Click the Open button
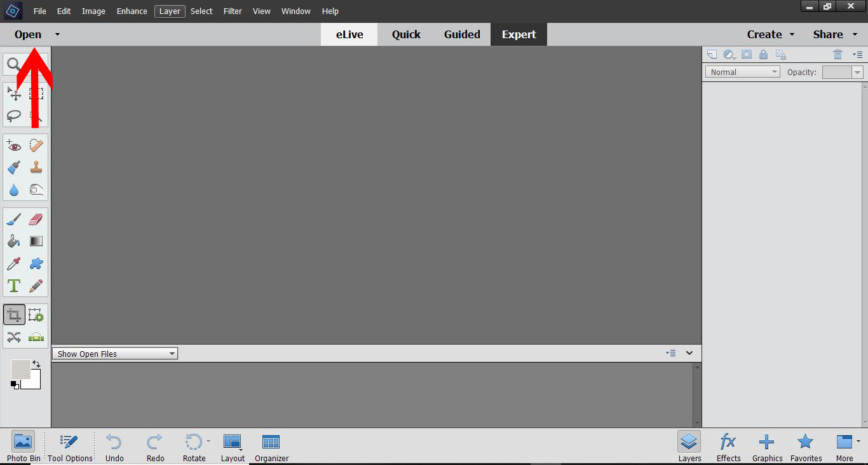 click(28, 34)
